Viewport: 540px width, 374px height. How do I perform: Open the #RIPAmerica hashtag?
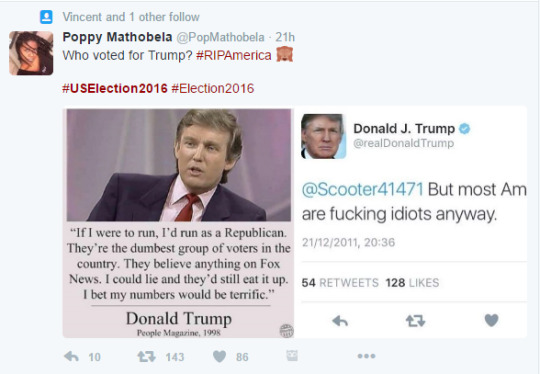233,55
